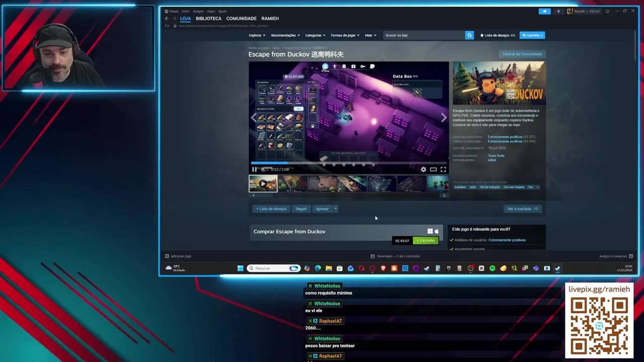The image size is (644, 362).
Task: Expand the Mais dropdown
Action: pyautogui.click(x=370, y=35)
